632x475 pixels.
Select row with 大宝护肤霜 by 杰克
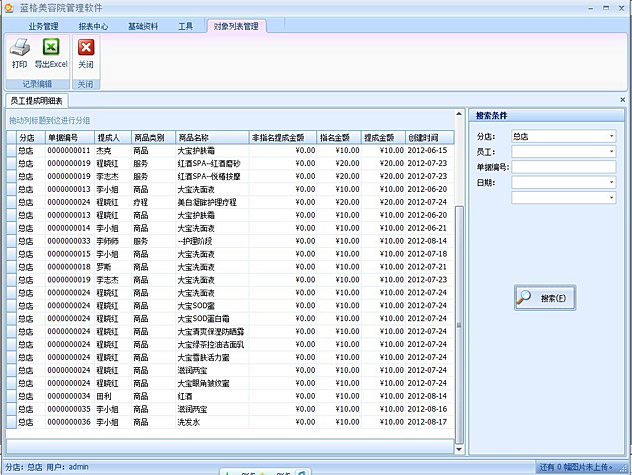[x=231, y=150]
